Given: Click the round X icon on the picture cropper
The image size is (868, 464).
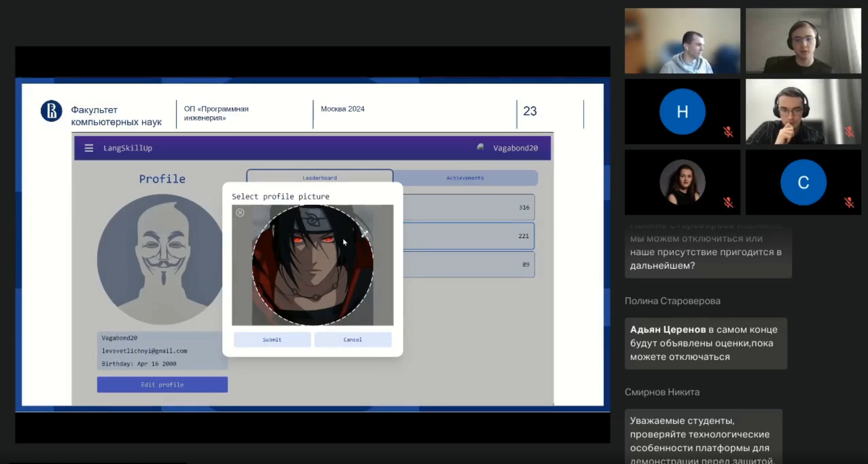Looking at the screenshot, I should [240, 213].
